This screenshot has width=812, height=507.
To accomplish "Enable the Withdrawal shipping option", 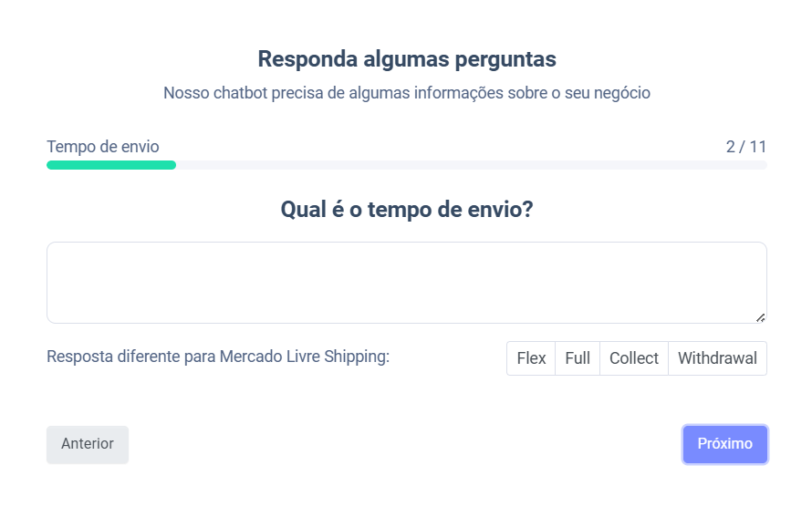I will pyautogui.click(x=717, y=358).
